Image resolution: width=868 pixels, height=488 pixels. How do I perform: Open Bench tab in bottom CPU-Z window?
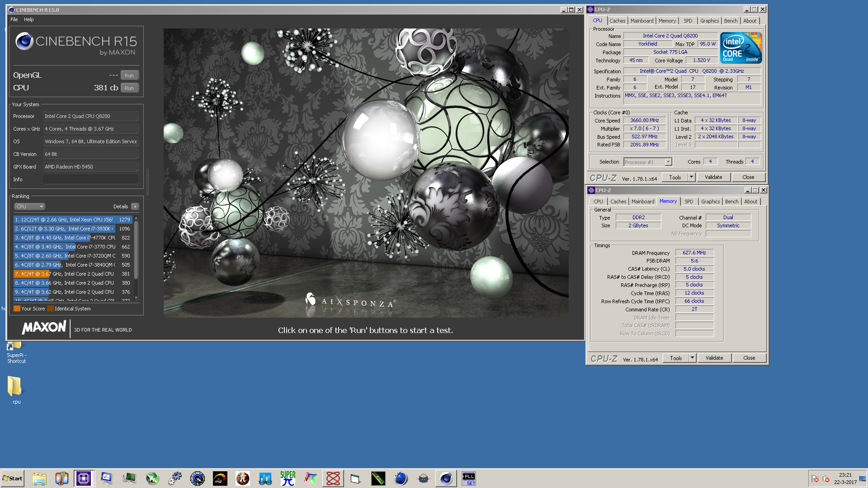tap(731, 202)
